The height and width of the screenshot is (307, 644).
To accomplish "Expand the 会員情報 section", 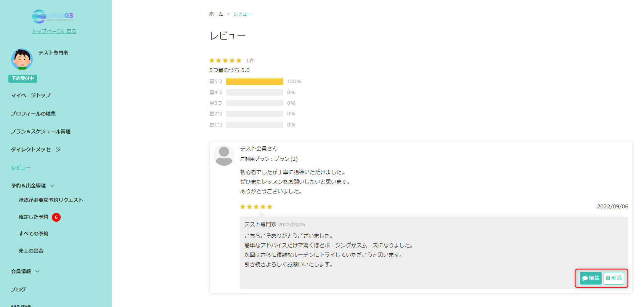I will [x=22, y=271].
